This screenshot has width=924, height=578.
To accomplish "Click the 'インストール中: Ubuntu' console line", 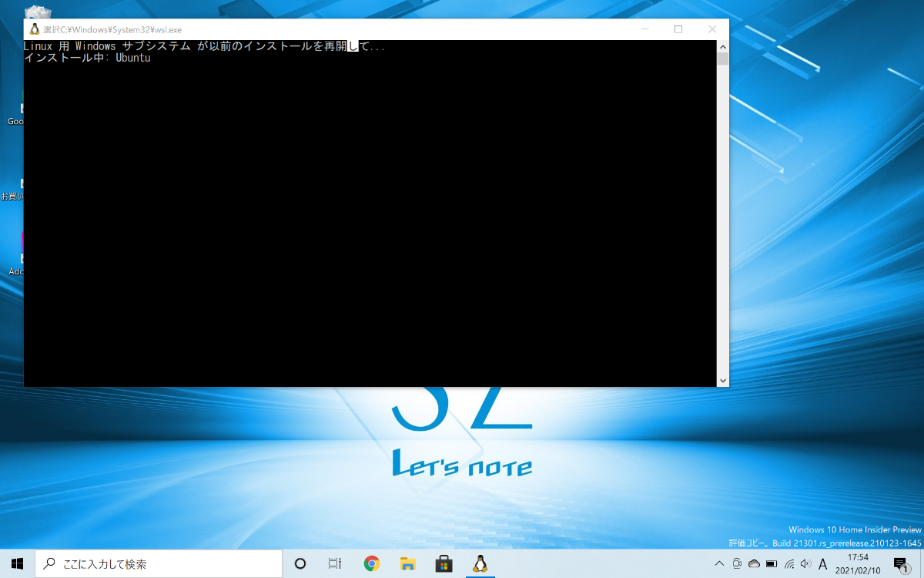I will tap(87, 58).
